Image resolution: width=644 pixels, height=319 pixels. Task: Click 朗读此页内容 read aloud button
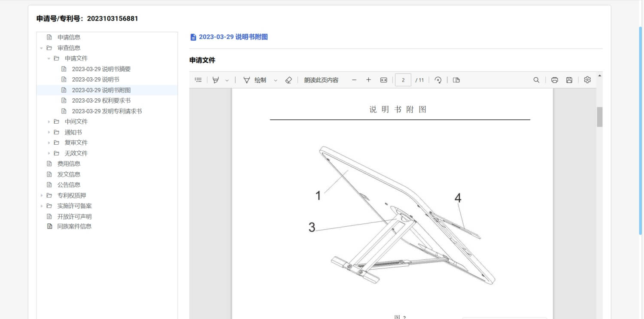tap(321, 80)
